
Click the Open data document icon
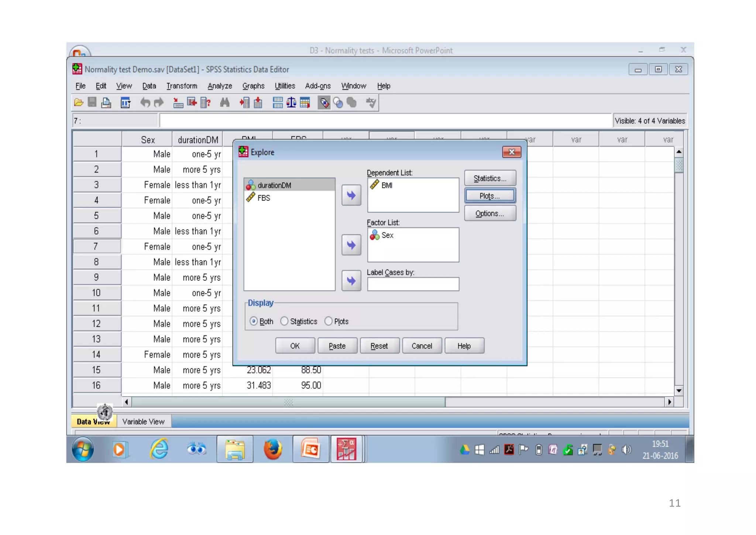pyautogui.click(x=78, y=103)
